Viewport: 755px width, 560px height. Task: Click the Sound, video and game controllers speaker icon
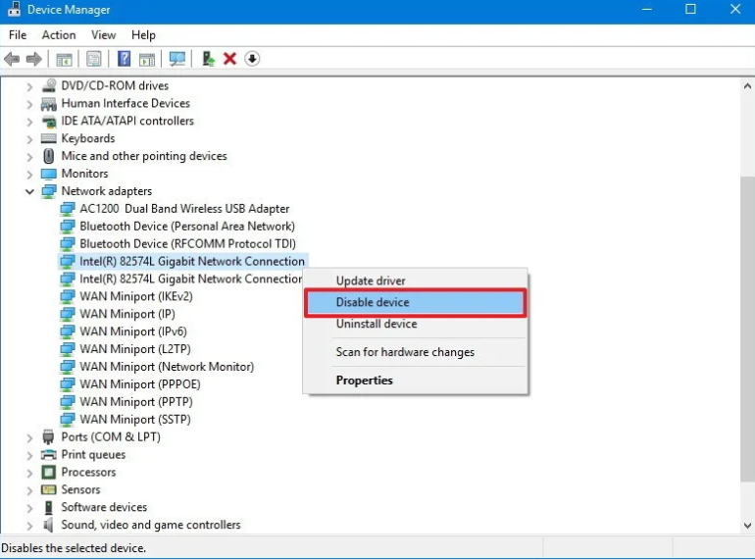pyautogui.click(x=49, y=525)
